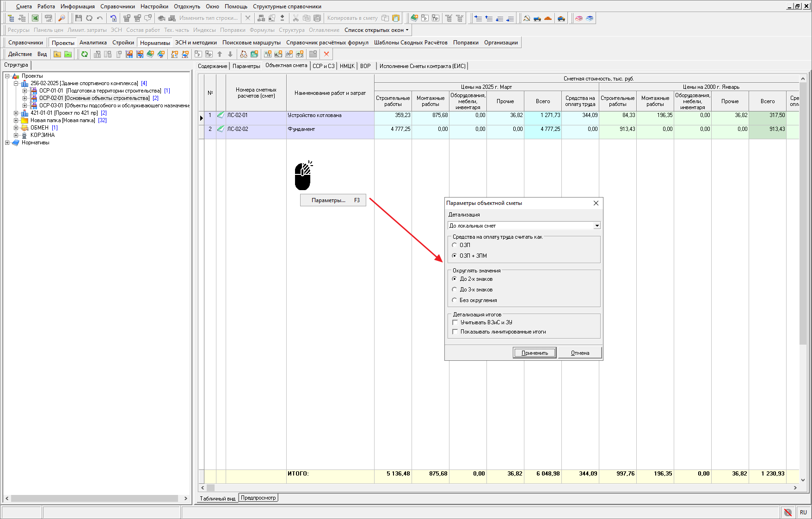Screen dimensions: 812x519
Task: Select the orange bricks materials icon
Action: click(548, 19)
